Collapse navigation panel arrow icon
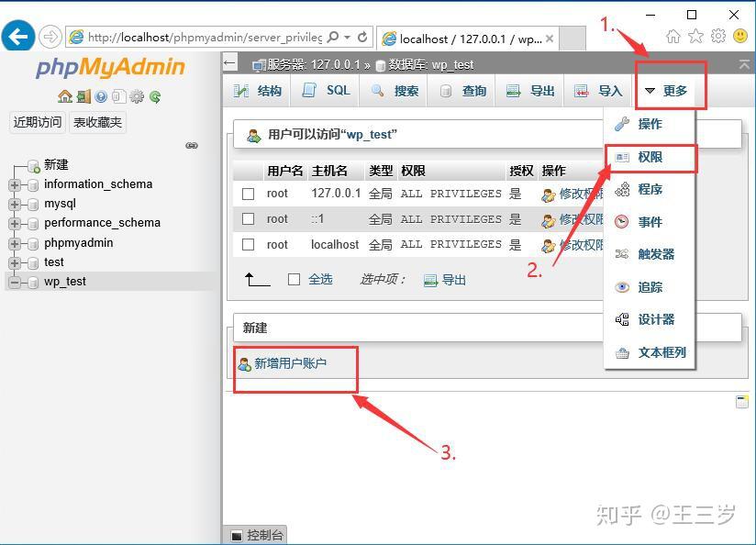 coord(230,62)
